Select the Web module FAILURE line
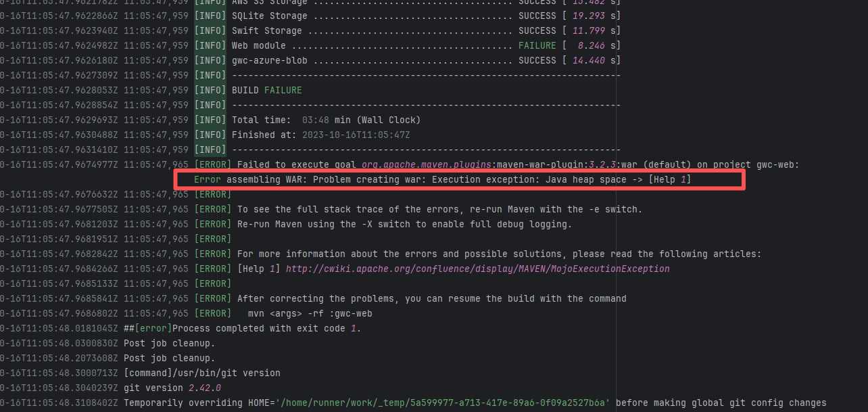Image resolution: width=868 pixels, height=412 pixels. tap(425, 45)
